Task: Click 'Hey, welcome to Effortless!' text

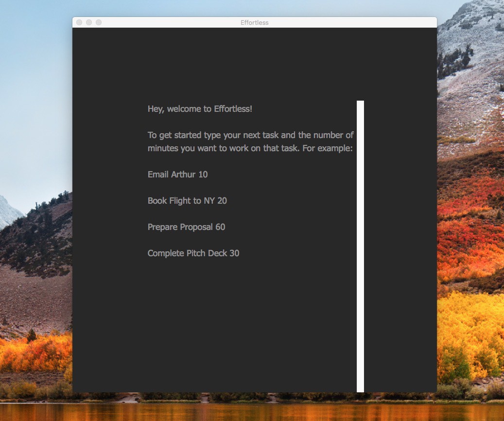Action: (x=200, y=109)
